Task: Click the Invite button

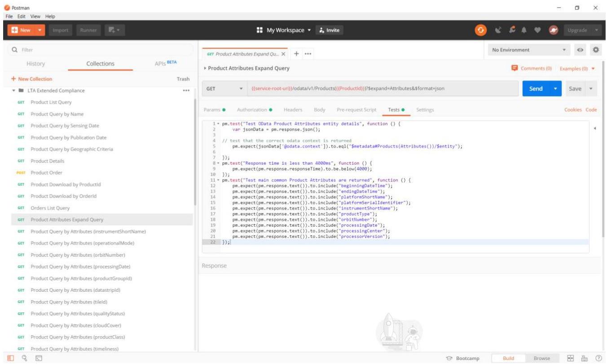Action: pyautogui.click(x=329, y=30)
